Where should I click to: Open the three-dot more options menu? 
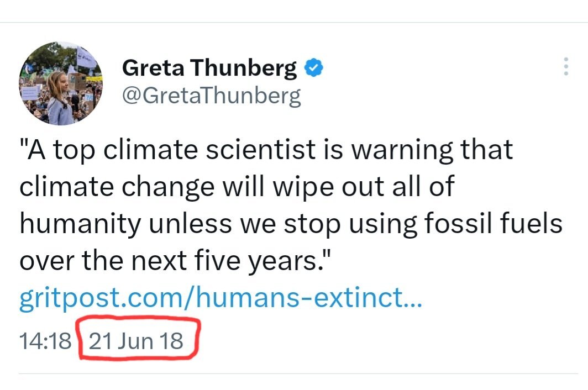click(565, 67)
